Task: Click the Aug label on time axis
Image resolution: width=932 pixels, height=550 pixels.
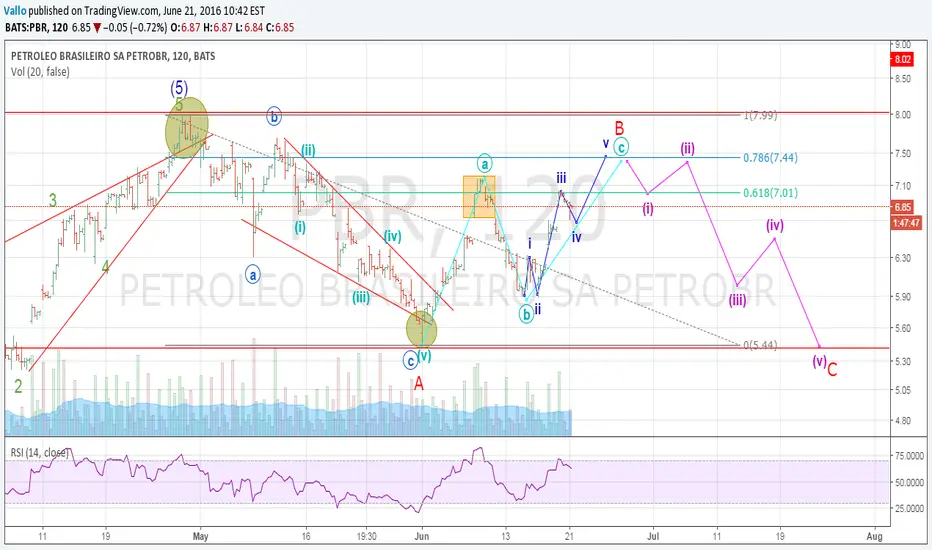Action: click(874, 536)
